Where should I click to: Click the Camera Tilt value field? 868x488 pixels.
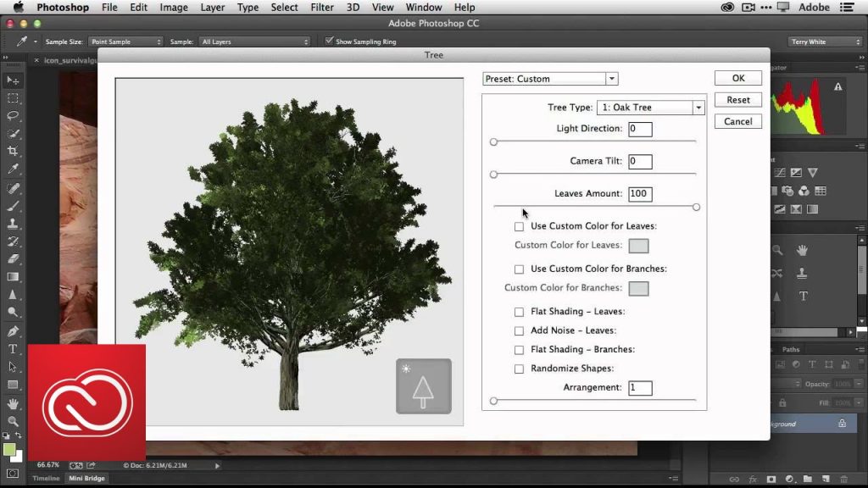[639, 161]
